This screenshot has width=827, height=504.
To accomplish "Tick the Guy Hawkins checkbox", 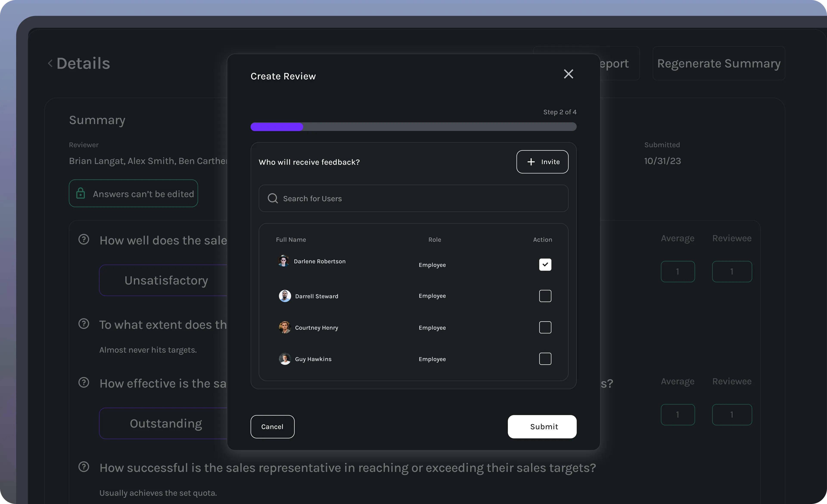I will (545, 359).
